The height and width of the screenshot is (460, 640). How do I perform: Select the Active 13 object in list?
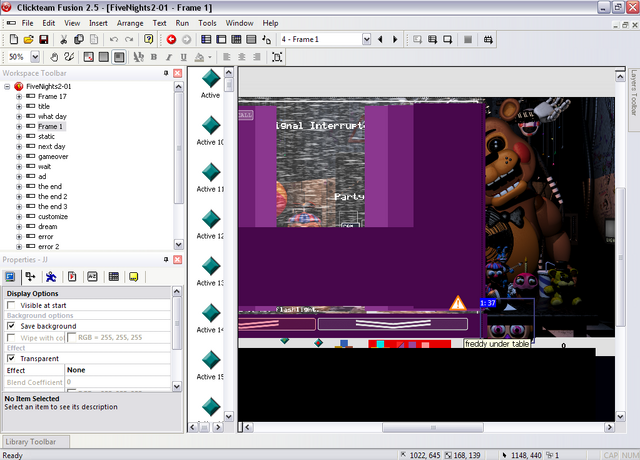pos(211,271)
